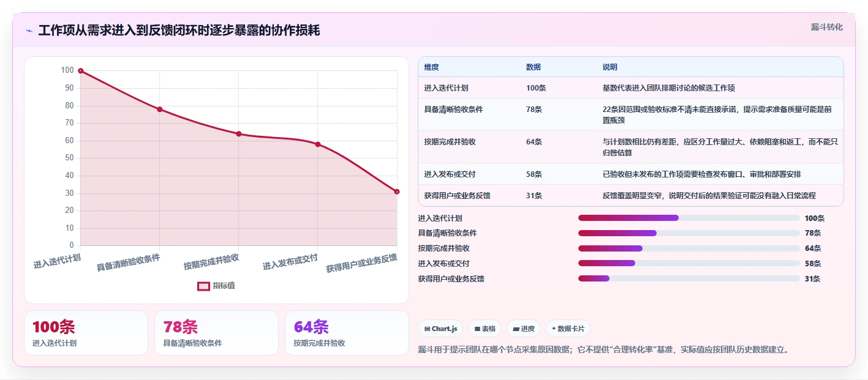Click the 进度 chip
Image resolution: width=868 pixels, height=380 pixels.
coord(524,329)
